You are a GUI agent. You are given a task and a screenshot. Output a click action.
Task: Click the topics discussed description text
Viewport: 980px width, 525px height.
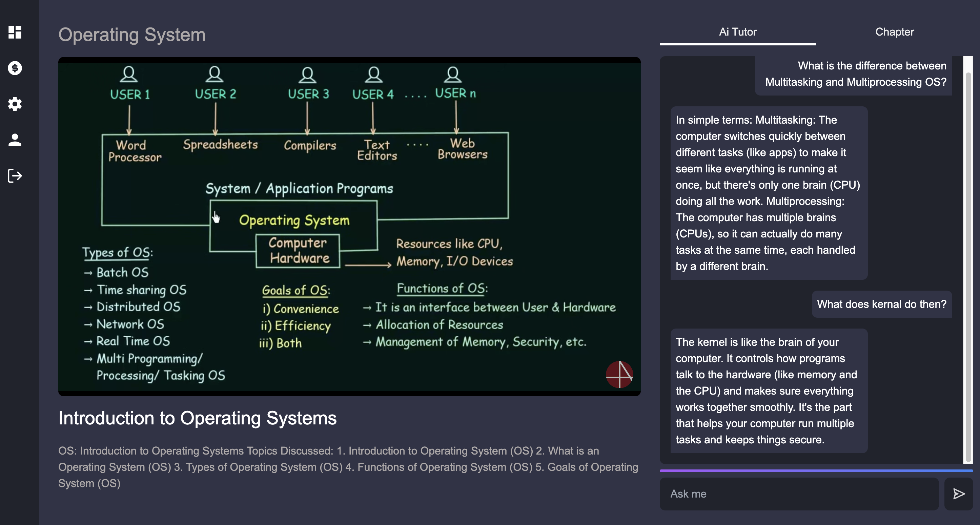(348, 467)
